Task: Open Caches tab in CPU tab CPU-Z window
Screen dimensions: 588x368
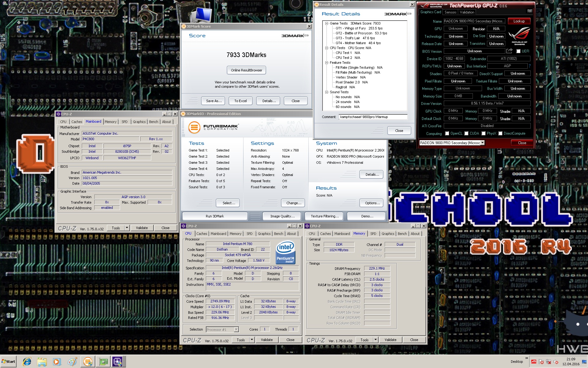Action: click(x=202, y=234)
